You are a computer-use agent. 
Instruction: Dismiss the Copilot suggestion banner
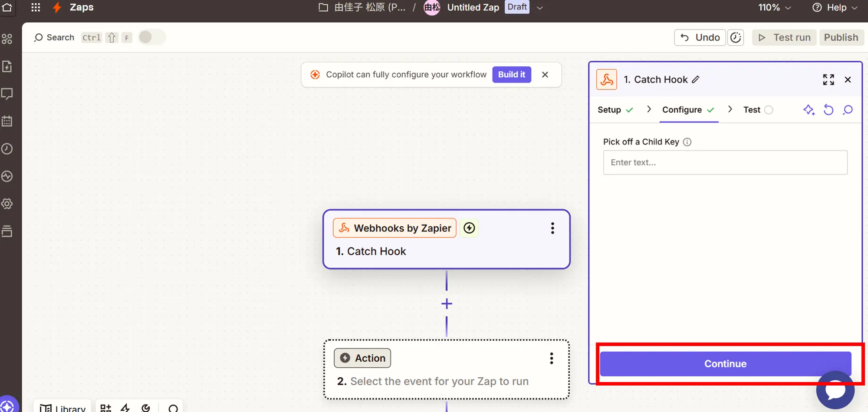pos(545,75)
